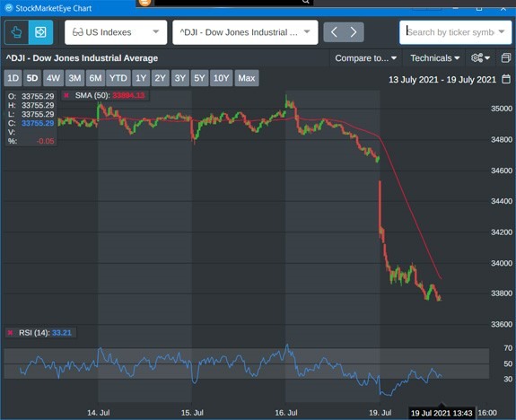Switch chart to 10Y range
Image resolution: width=516 pixels, height=420 pixels.
click(221, 78)
